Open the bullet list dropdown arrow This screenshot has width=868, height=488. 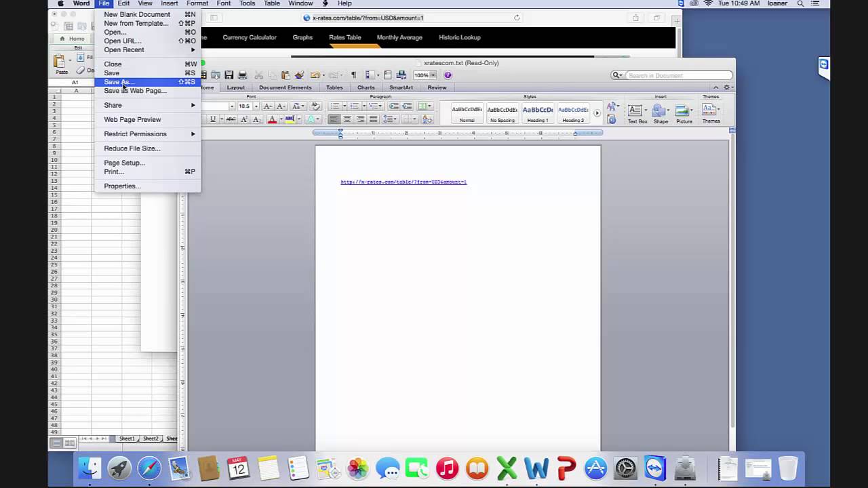[x=344, y=106]
